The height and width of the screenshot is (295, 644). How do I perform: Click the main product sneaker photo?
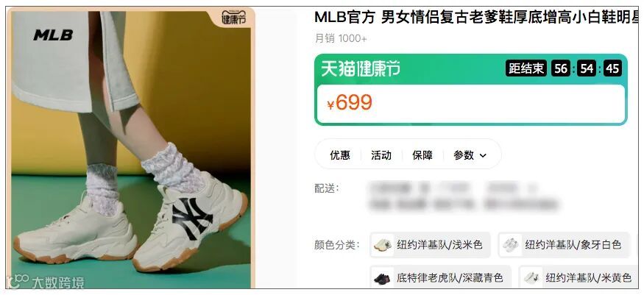[x=131, y=149]
